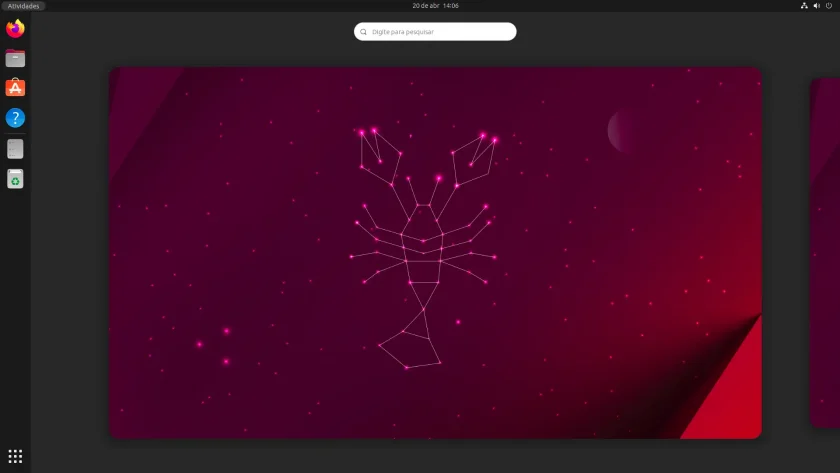Open the Trash icon in dock
Viewport: 840px width, 473px height.
[15, 179]
